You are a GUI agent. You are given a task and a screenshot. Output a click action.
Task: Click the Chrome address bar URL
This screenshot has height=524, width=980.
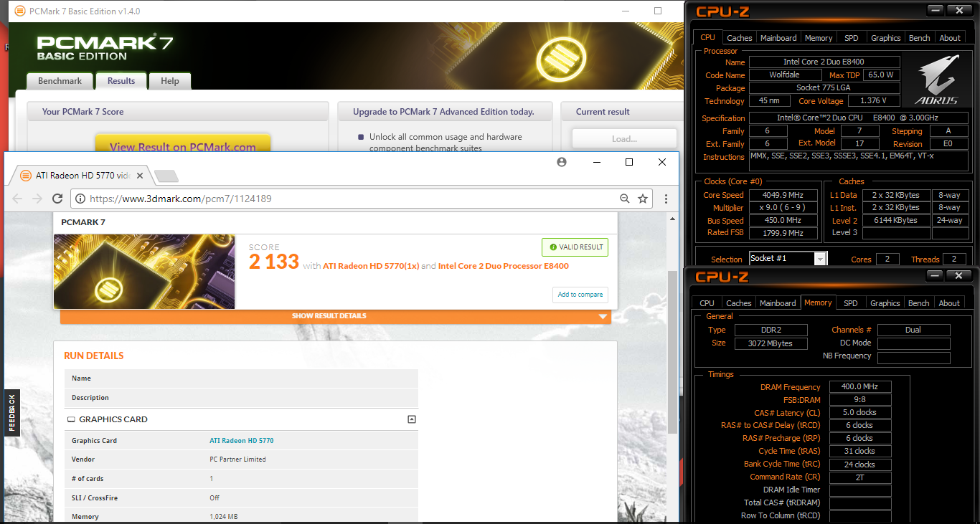point(181,199)
